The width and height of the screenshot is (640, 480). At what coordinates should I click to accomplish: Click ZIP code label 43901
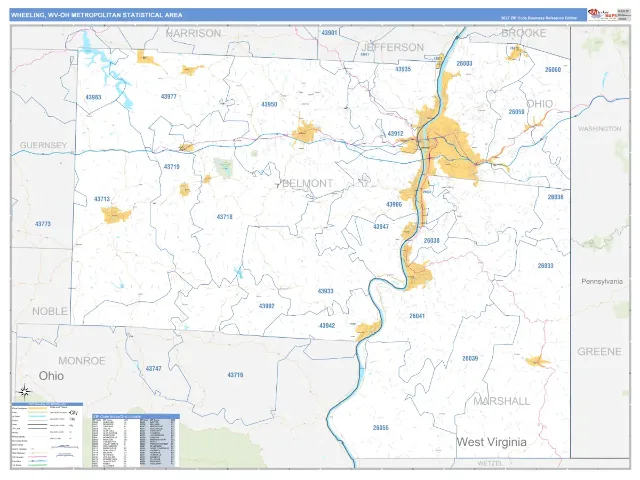pos(329,32)
